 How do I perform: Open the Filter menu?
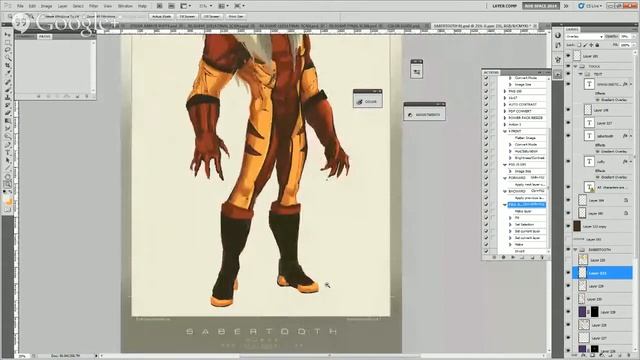(93, 6)
